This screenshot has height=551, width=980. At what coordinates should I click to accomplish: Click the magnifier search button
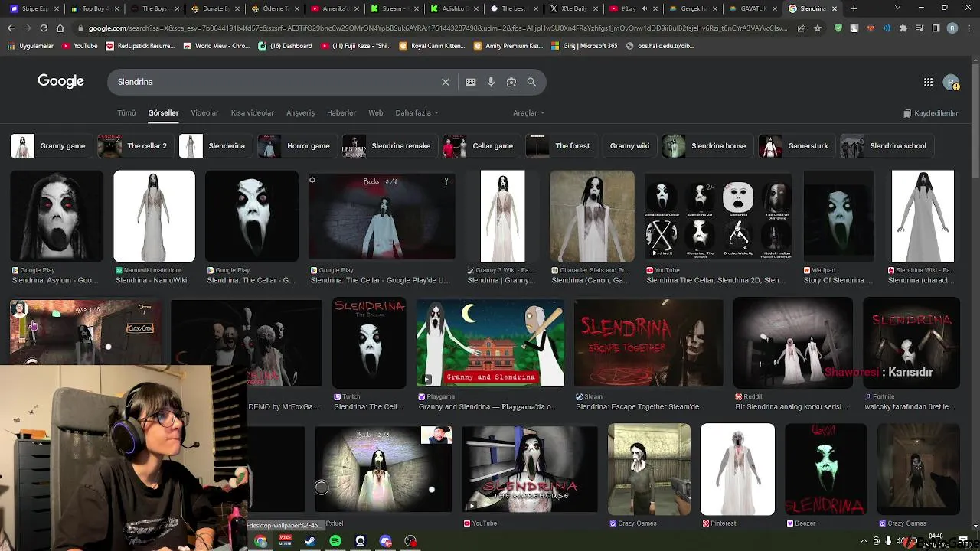531,82
